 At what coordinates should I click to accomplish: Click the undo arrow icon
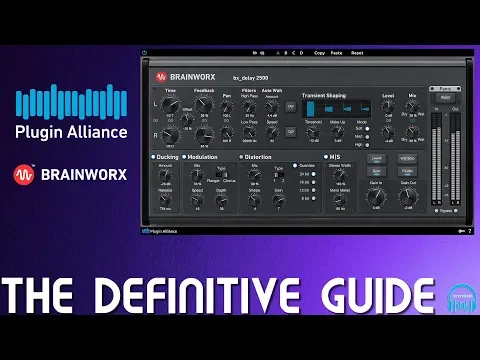pyautogui.click(x=255, y=53)
